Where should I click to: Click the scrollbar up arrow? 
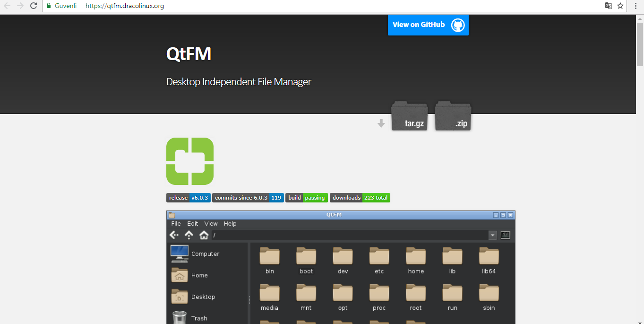(x=640, y=18)
